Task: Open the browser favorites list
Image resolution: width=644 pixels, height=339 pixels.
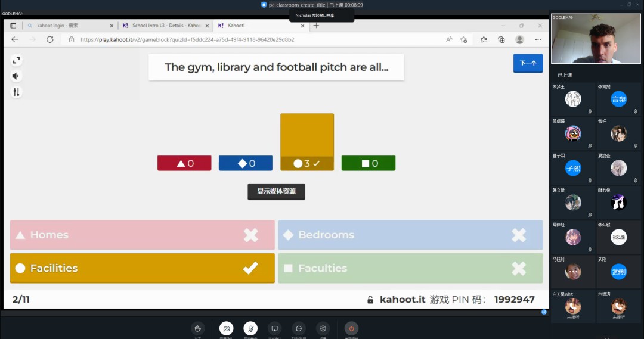Action: pyautogui.click(x=484, y=39)
